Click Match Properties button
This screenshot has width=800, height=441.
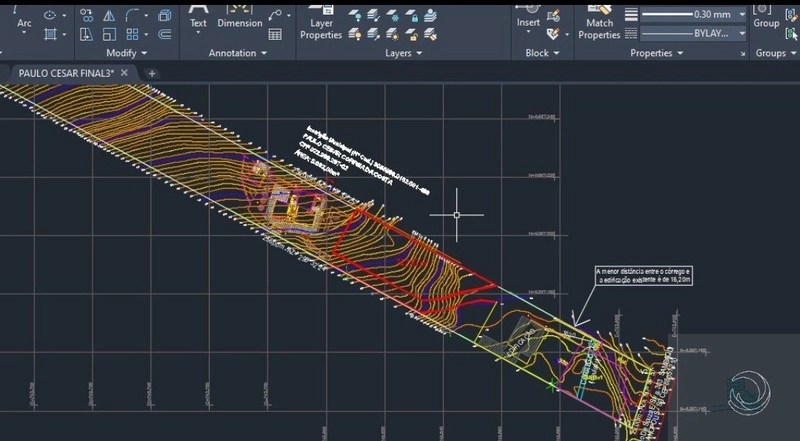(x=599, y=23)
